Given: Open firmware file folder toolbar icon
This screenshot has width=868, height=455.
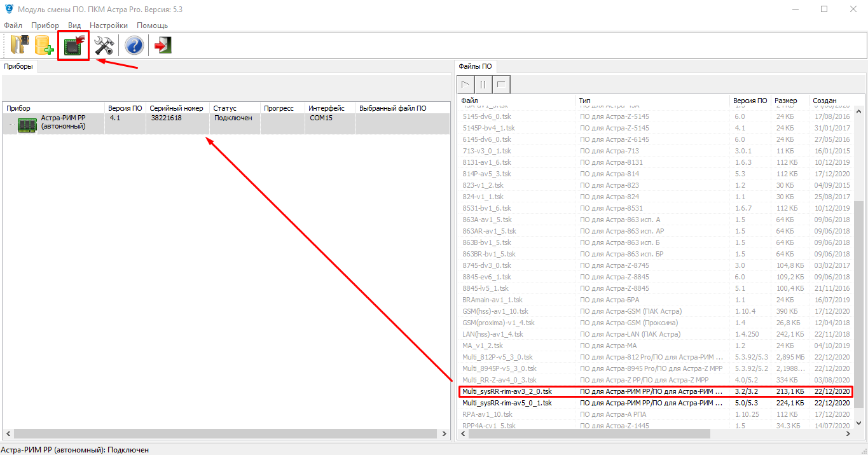Looking at the screenshot, I should click(x=19, y=45).
